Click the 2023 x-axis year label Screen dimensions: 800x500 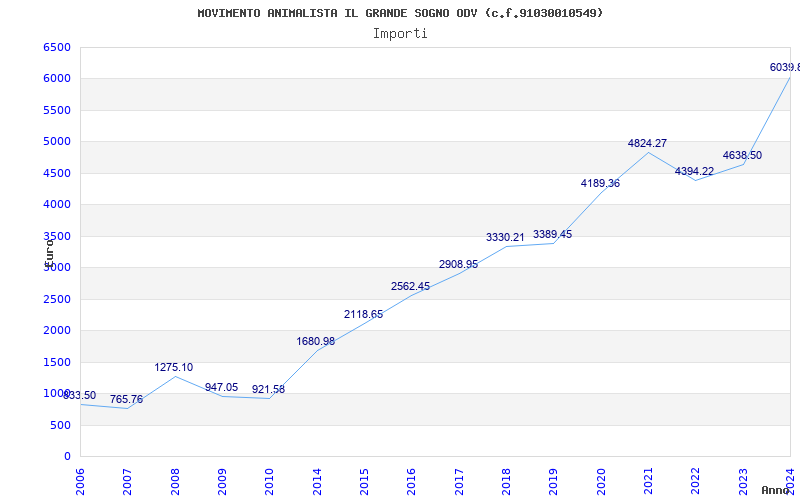(x=743, y=483)
